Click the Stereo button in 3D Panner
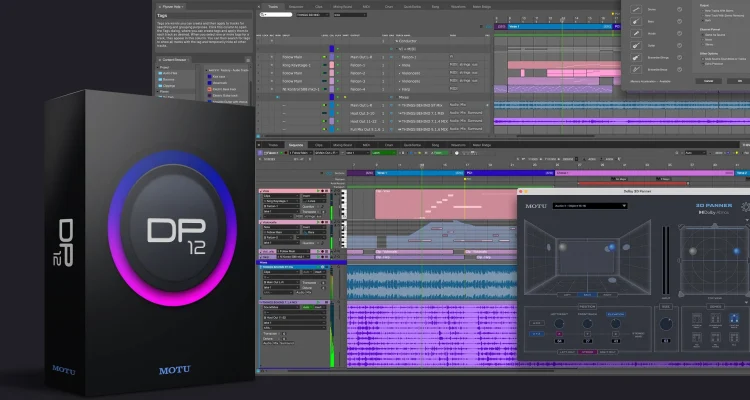Screen dimensions: 750x400 click(587, 352)
